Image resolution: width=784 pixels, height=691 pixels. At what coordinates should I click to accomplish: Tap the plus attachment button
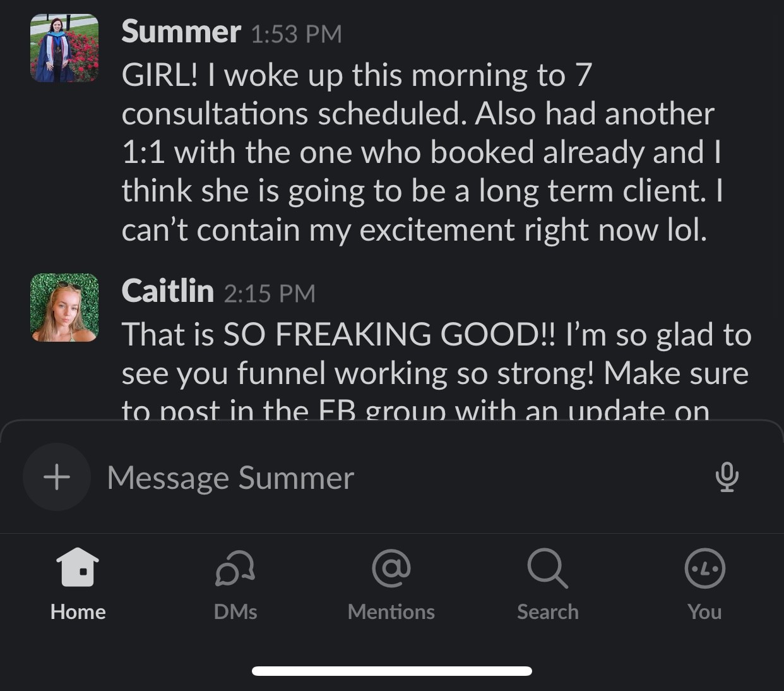[57, 477]
